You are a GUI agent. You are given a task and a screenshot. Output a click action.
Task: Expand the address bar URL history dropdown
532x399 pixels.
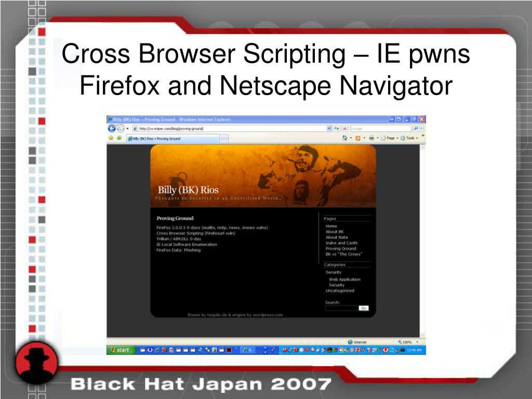click(329, 129)
